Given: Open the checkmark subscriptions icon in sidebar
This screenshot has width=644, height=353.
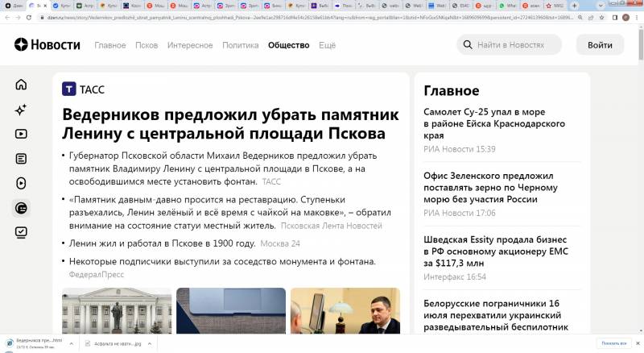Looking at the screenshot, I should pyautogui.click(x=21, y=232).
